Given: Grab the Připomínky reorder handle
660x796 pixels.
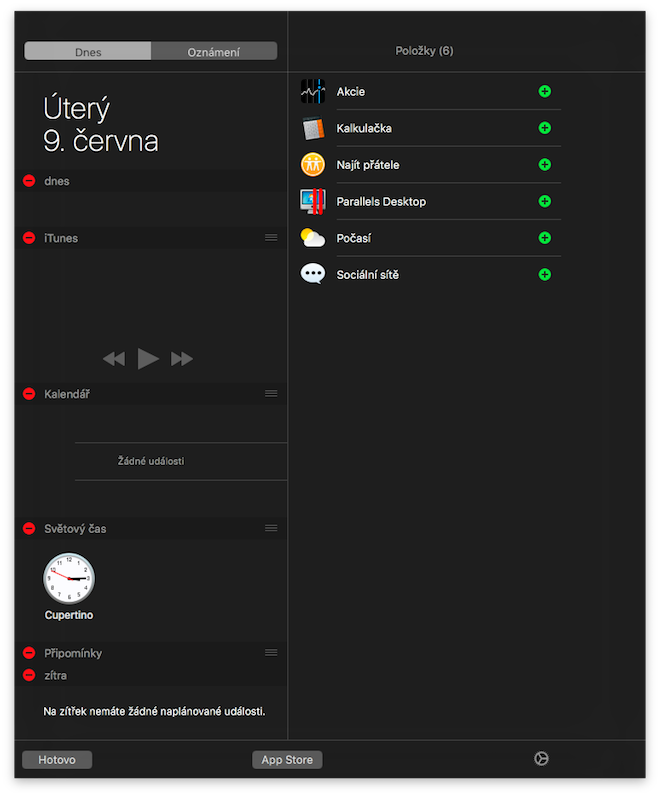Looking at the screenshot, I should click(271, 653).
